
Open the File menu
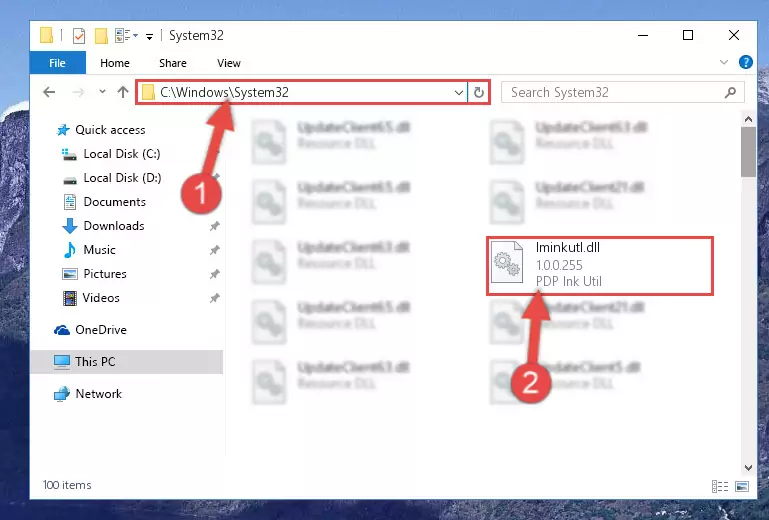click(57, 63)
